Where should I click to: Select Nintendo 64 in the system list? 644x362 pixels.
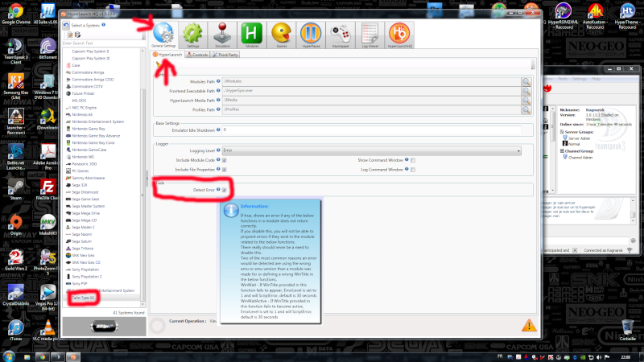(82, 114)
